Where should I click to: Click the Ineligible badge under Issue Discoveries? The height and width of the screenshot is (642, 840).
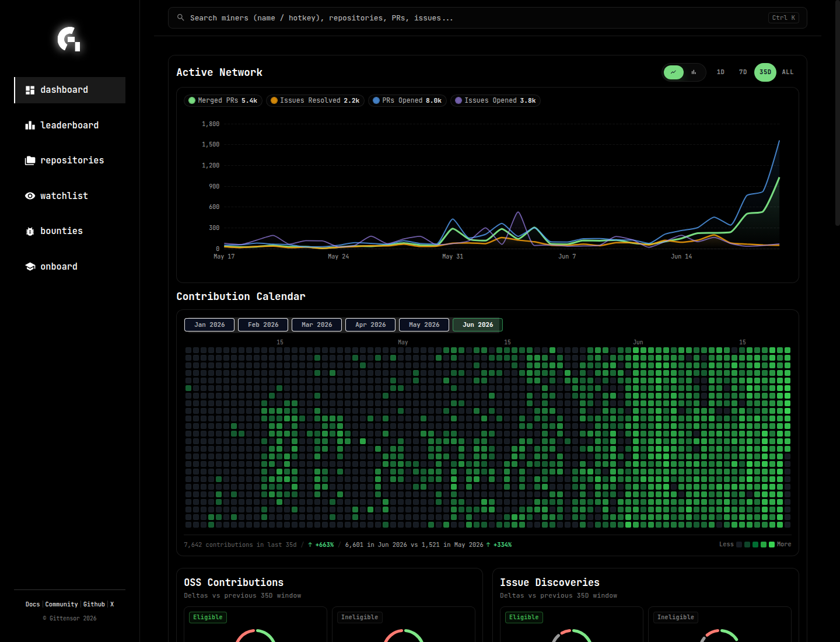(675, 617)
